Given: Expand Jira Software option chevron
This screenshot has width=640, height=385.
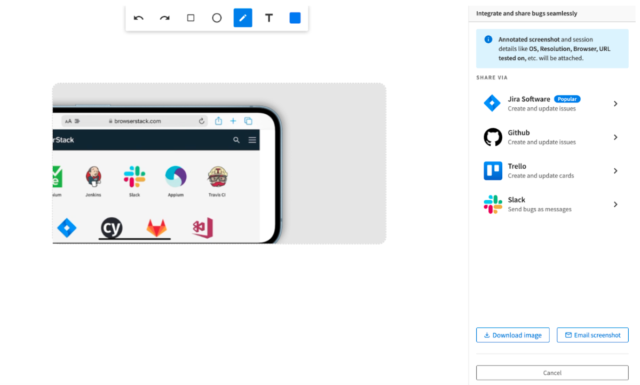Looking at the screenshot, I should point(616,104).
